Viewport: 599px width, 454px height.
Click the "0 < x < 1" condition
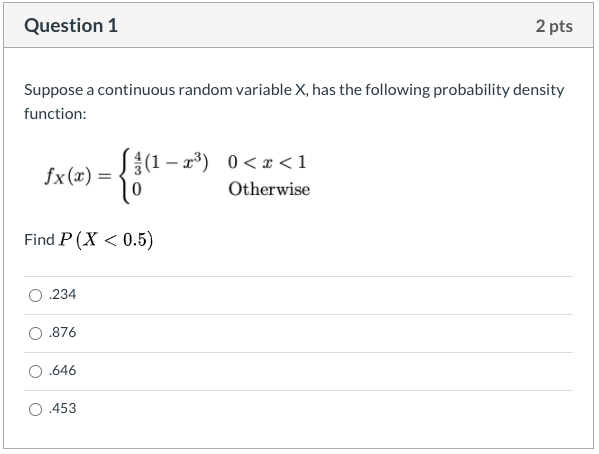(x=267, y=162)
